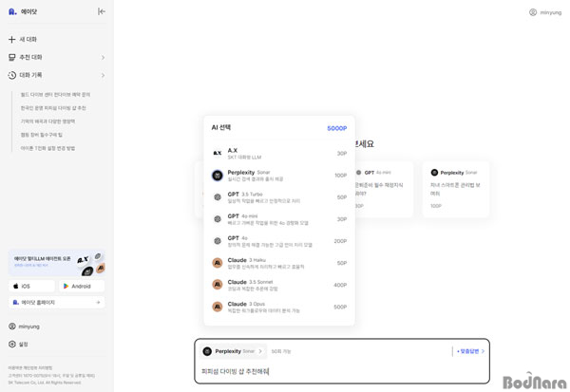Screen dimensions: 570x392
Task: Select Claude 3 Opus model
Action: pos(279,307)
